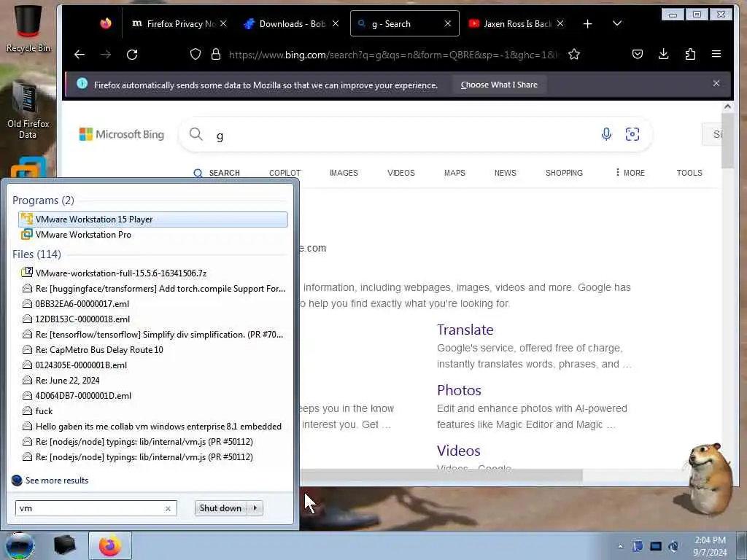Open the Hello gaben collab vm email result
The width and height of the screenshot is (747, 560).
pos(153,426)
